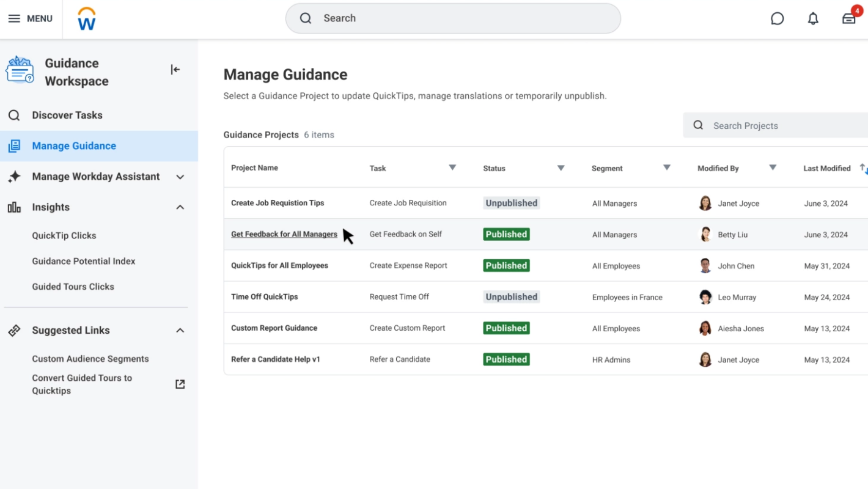Open the Segment column filter dropdown

667,168
